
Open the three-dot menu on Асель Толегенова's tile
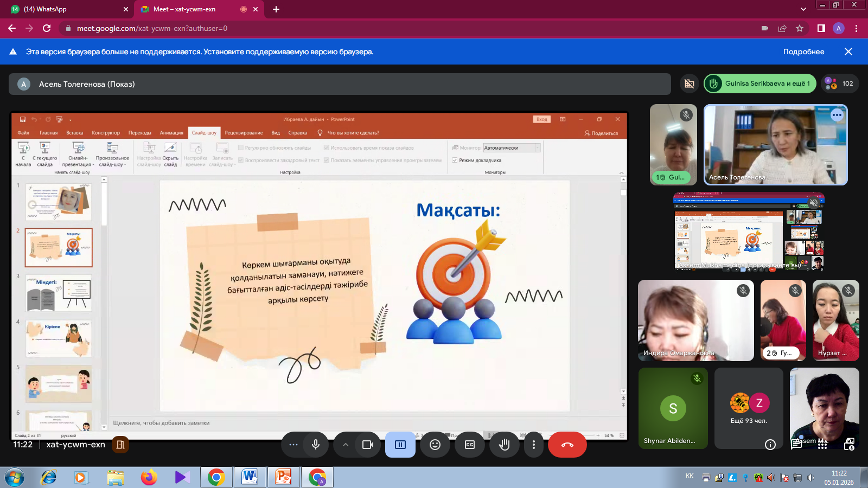pos(837,115)
